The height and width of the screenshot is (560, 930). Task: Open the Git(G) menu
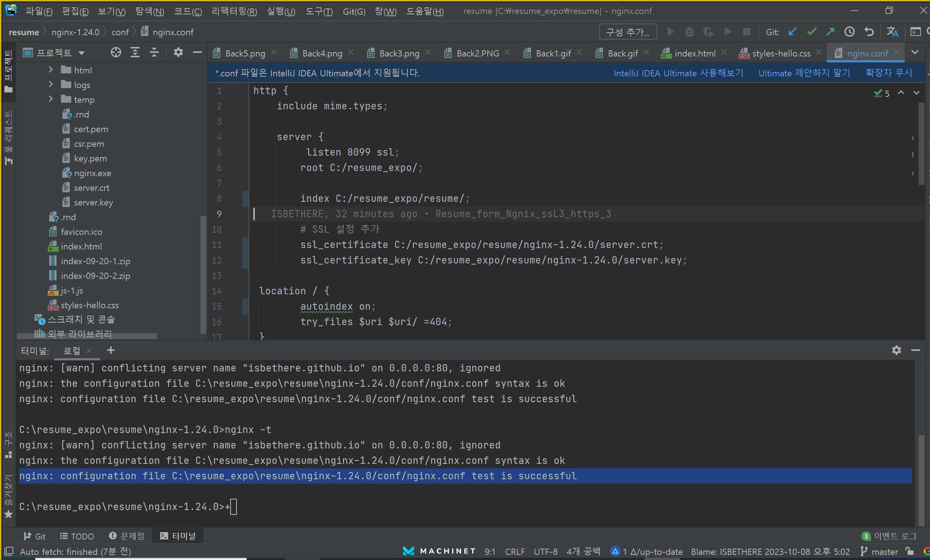354,11
